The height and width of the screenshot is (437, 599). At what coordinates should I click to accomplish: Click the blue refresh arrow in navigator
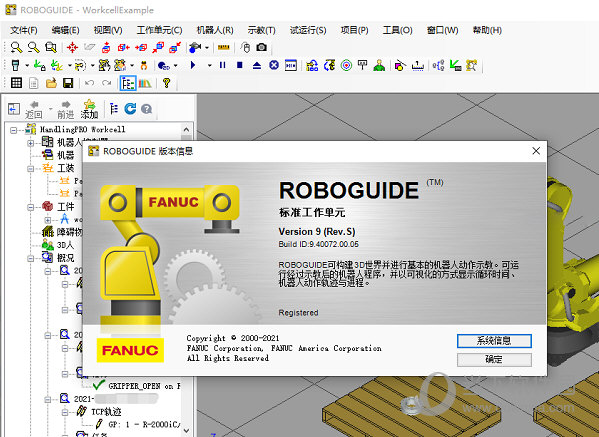click(x=130, y=109)
